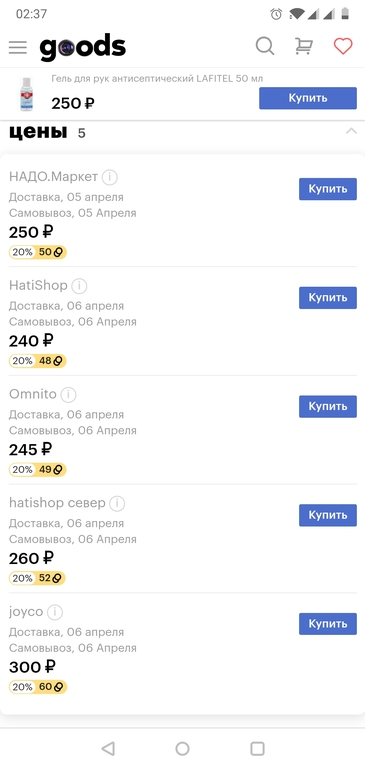Show info for Omnito seller
The image size is (365, 770).
point(68,394)
